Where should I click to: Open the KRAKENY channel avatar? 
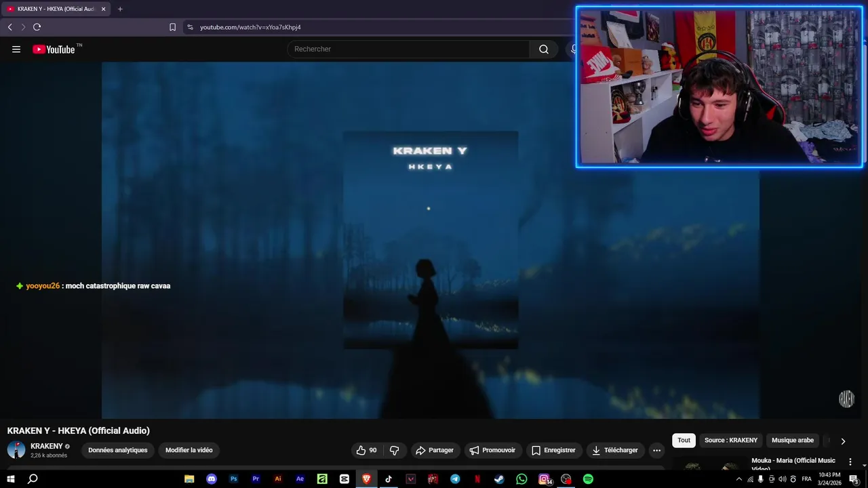click(16, 449)
